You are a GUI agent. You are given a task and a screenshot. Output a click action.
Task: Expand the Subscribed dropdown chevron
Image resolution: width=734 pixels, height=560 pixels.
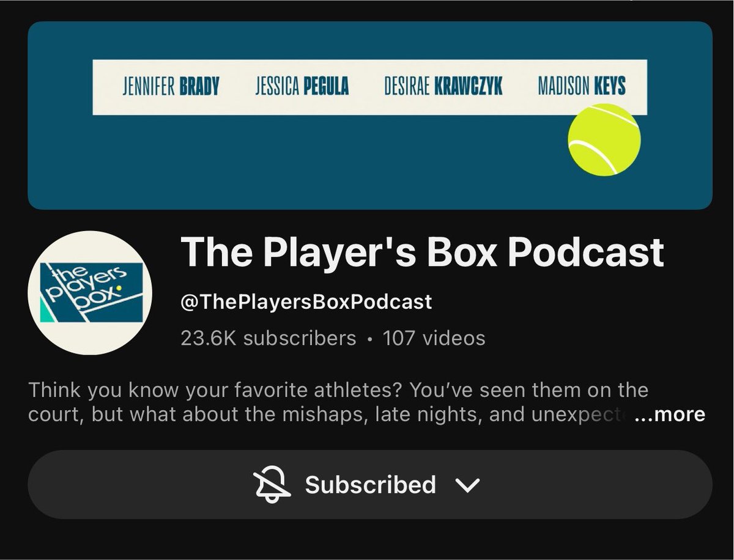coord(468,485)
